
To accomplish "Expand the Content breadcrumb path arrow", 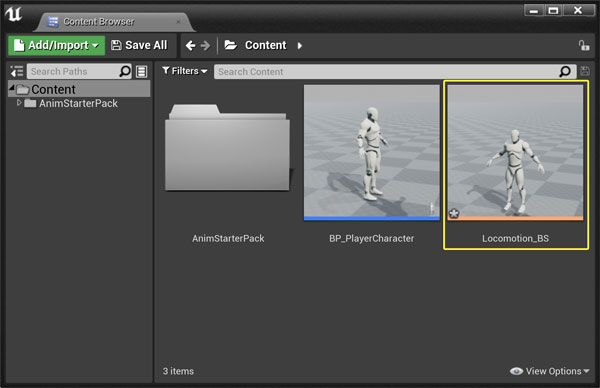I will [x=300, y=46].
